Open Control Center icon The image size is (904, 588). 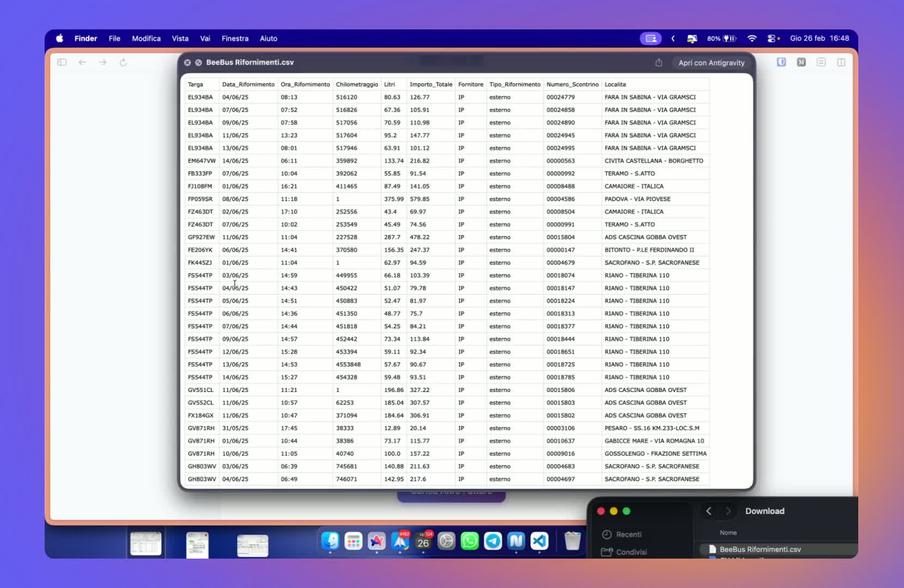[x=773, y=38]
